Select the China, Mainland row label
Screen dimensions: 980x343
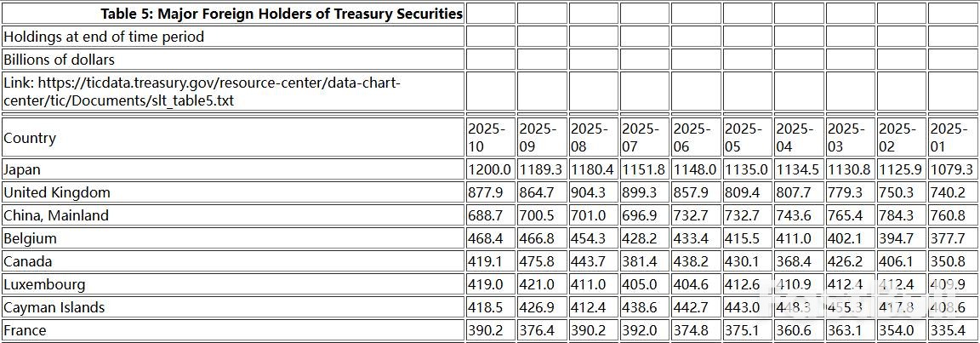[56, 215]
